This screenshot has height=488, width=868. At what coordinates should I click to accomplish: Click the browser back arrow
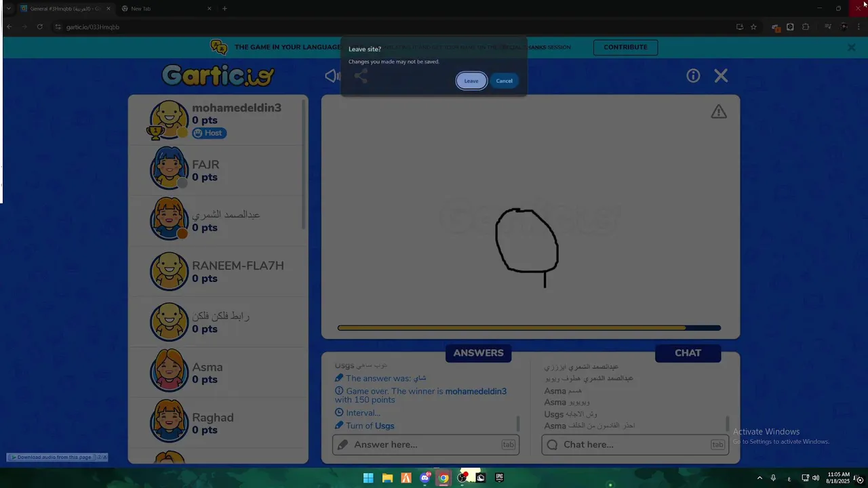coord(9,27)
